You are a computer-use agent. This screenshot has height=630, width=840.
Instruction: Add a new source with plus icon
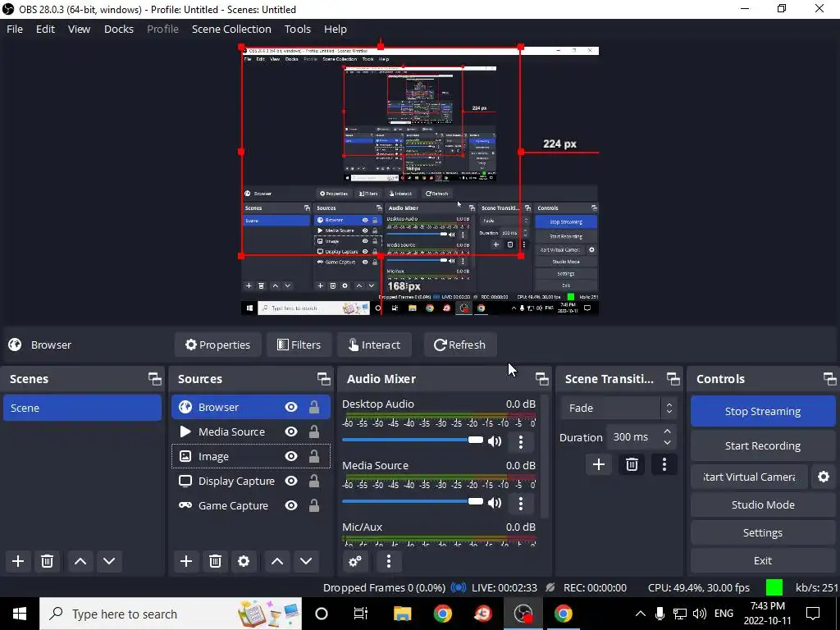tap(186, 561)
